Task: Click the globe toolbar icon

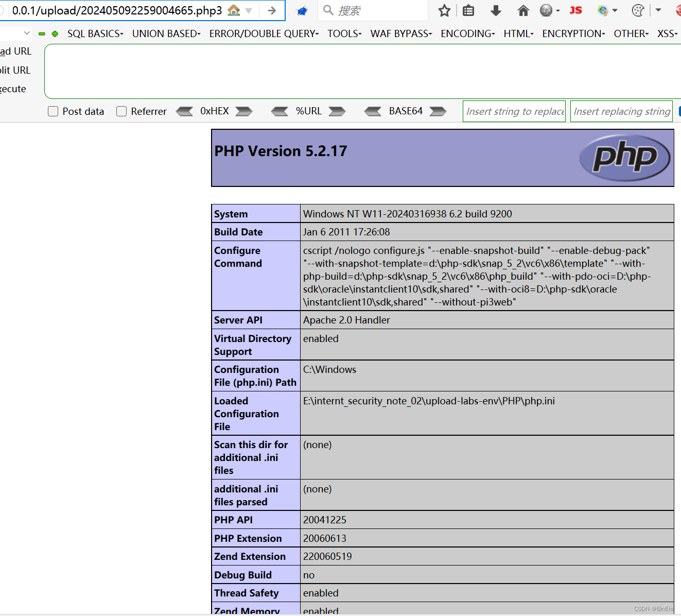Action: 546,10
